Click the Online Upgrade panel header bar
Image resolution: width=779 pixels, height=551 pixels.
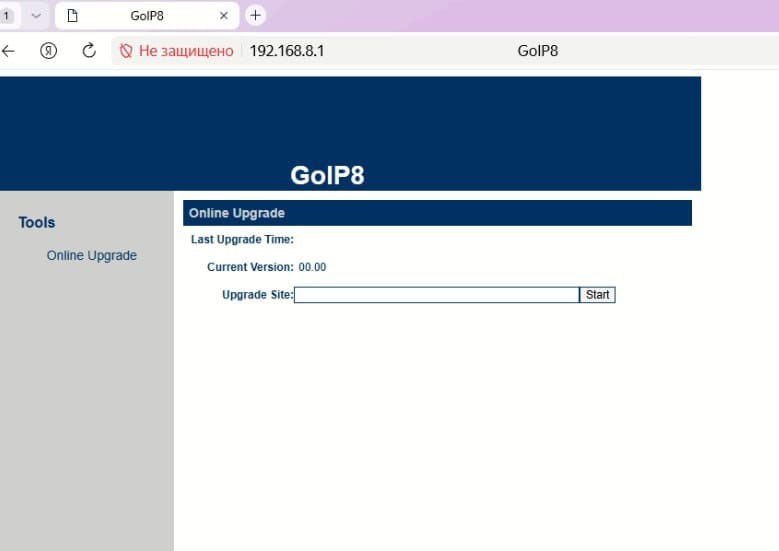[437, 213]
